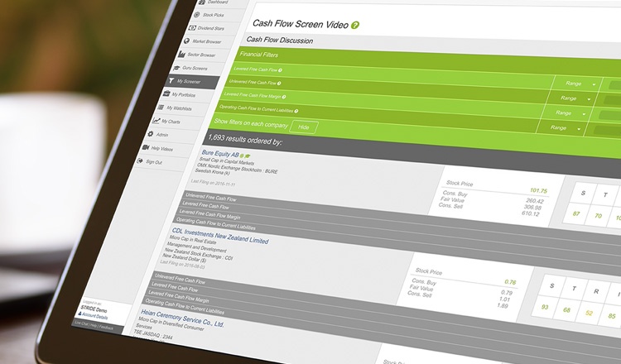Open the Bure Equity AB company link
This screenshot has width=621, height=364.
tap(220, 154)
